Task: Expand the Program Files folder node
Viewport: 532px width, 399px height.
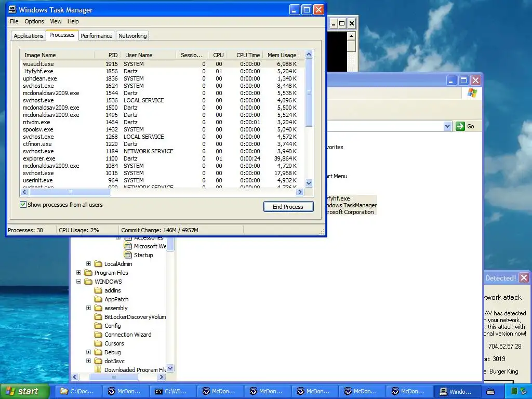Action: coord(79,272)
